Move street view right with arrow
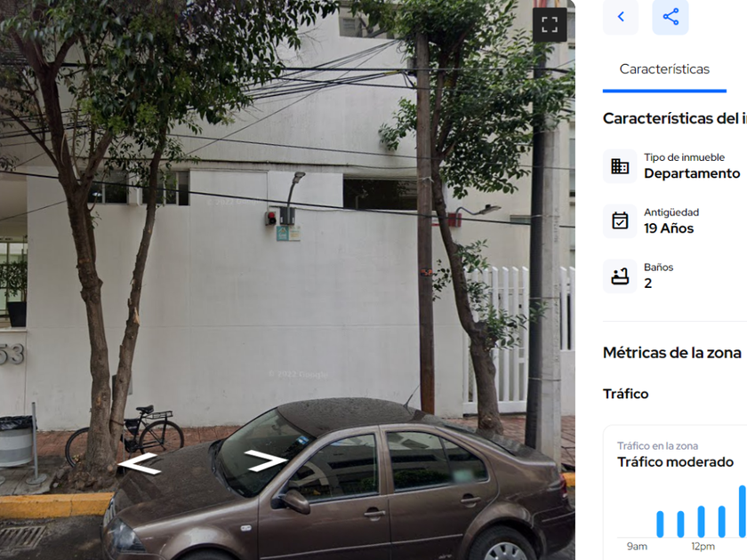Image resolution: width=747 pixels, height=560 pixels. [x=266, y=461]
